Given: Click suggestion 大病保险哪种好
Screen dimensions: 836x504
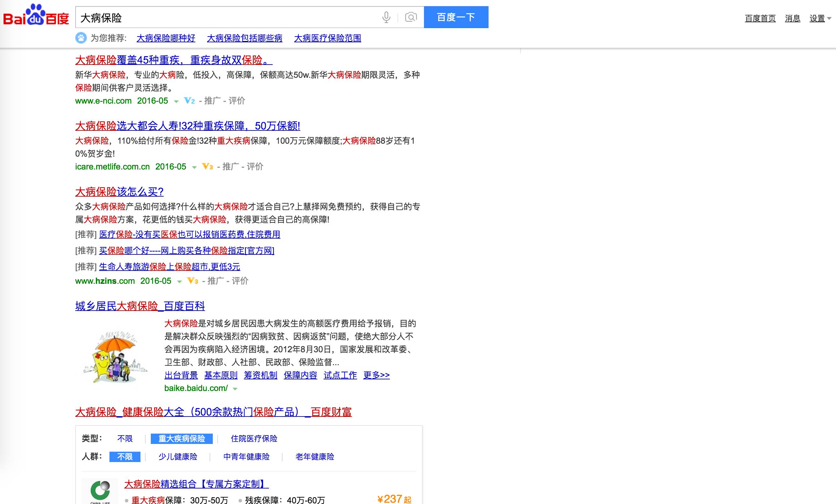Looking at the screenshot, I should (x=166, y=38).
